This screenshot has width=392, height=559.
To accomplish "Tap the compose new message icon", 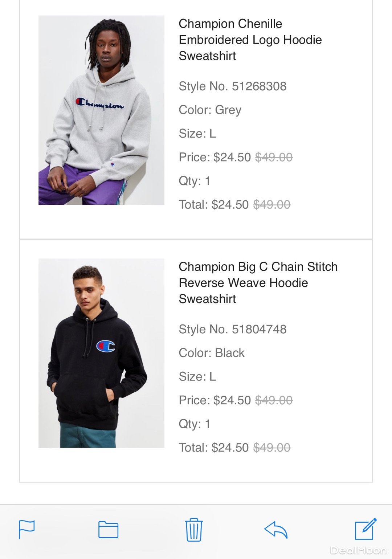I will point(365,529).
